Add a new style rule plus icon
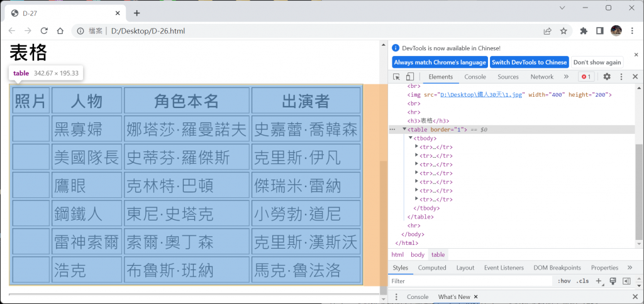 click(x=599, y=281)
